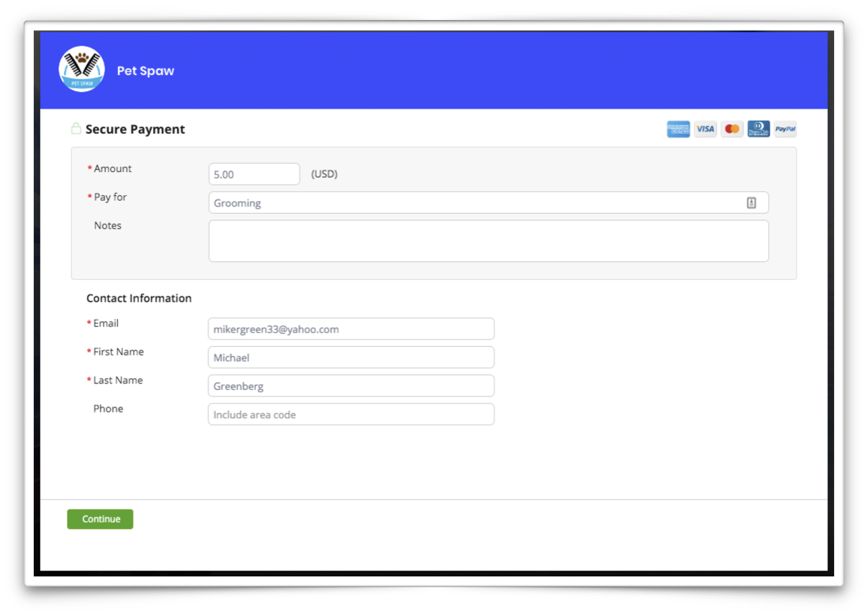865x616 pixels.
Task: Click the Secure Payment heading
Action: point(135,130)
